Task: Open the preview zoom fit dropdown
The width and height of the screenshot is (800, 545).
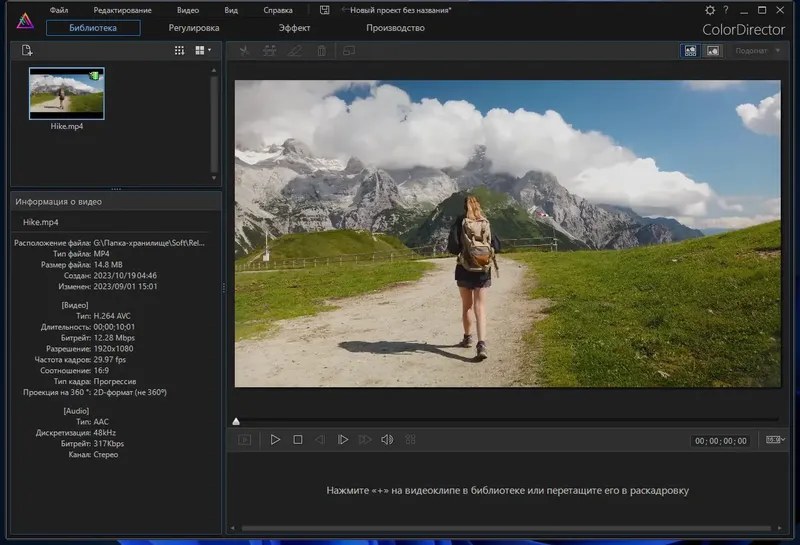Action: (x=758, y=50)
